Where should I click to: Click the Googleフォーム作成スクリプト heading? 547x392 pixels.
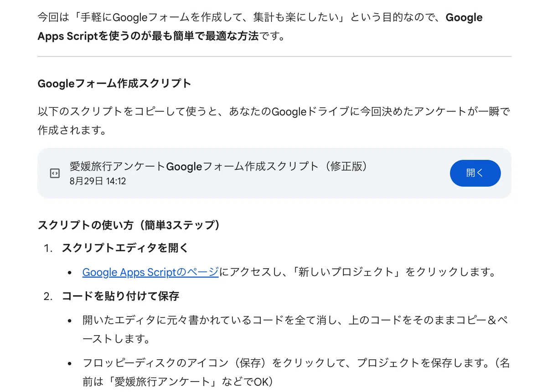114,84
